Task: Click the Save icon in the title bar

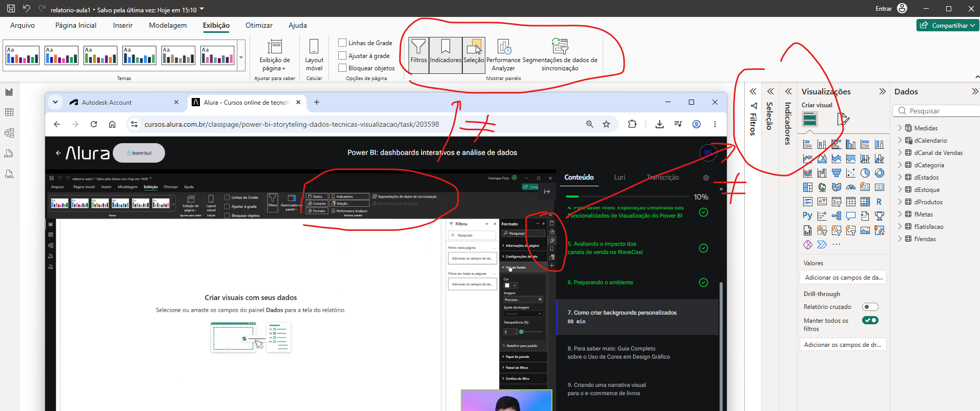Action: coord(11,9)
